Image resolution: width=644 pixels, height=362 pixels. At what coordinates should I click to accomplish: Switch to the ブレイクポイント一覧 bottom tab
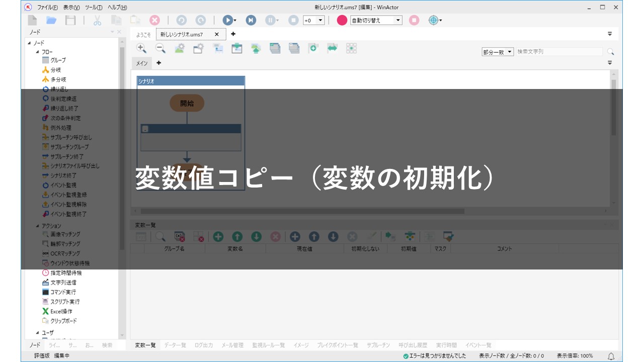pos(338,345)
